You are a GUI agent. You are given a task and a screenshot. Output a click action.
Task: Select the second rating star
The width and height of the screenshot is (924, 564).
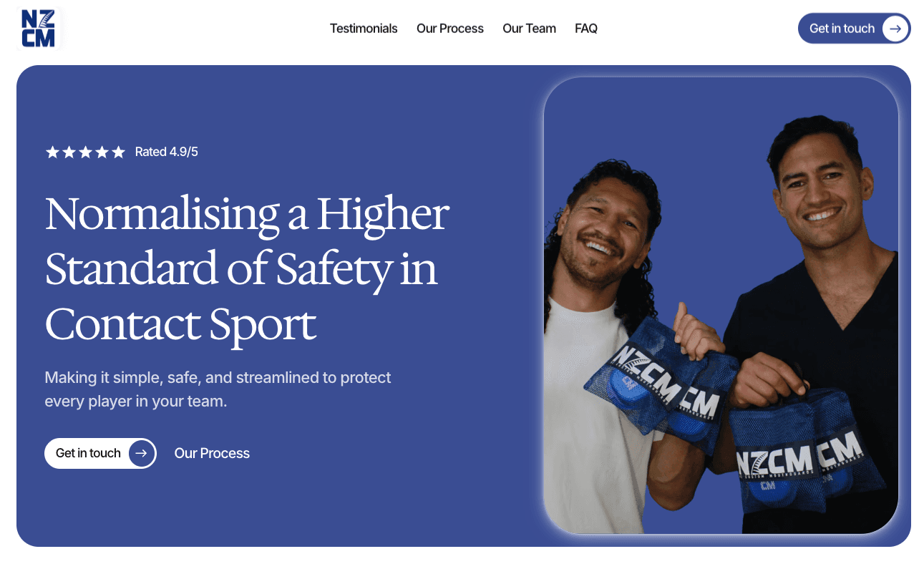[69, 152]
